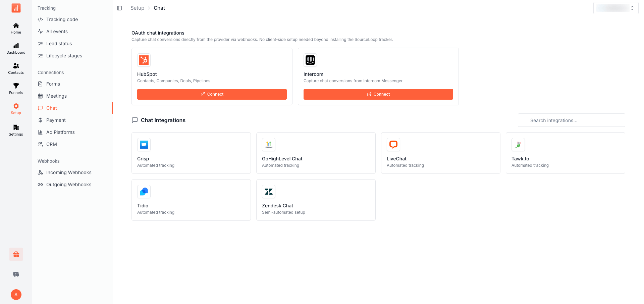Image resolution: width=644 pixels, height=304 pixels.
Task: Open Incoming Webhooks
Action: click(72, 172)
